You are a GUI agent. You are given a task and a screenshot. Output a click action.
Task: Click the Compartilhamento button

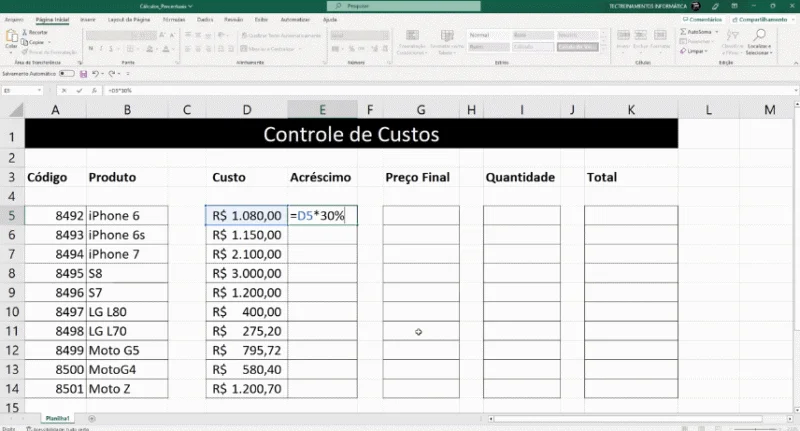(760, 19)
